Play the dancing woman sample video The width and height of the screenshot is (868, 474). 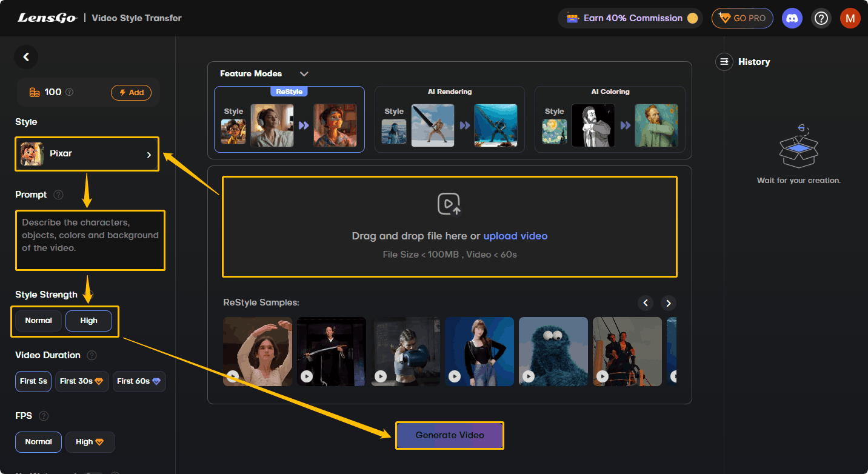(233, 376)
